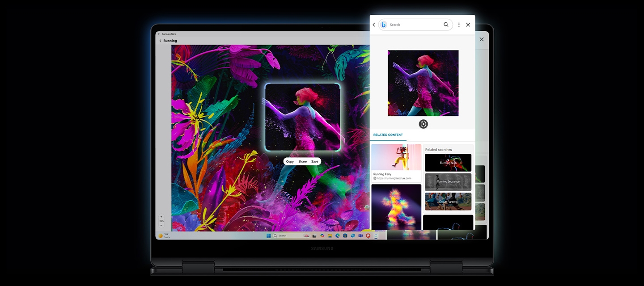644x286 pixels.
Task: Select the Running Skills related search
Action: point(448,163)
